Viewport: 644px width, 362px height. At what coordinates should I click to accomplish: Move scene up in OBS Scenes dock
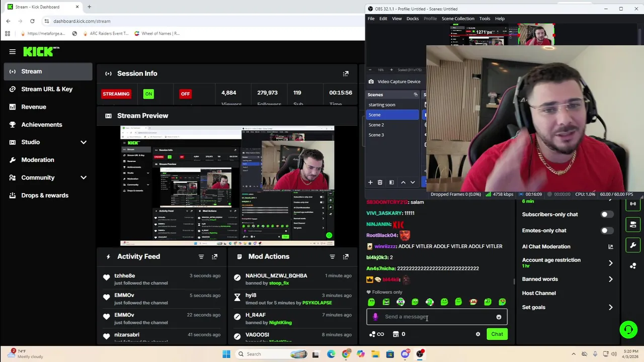point(403,183)
